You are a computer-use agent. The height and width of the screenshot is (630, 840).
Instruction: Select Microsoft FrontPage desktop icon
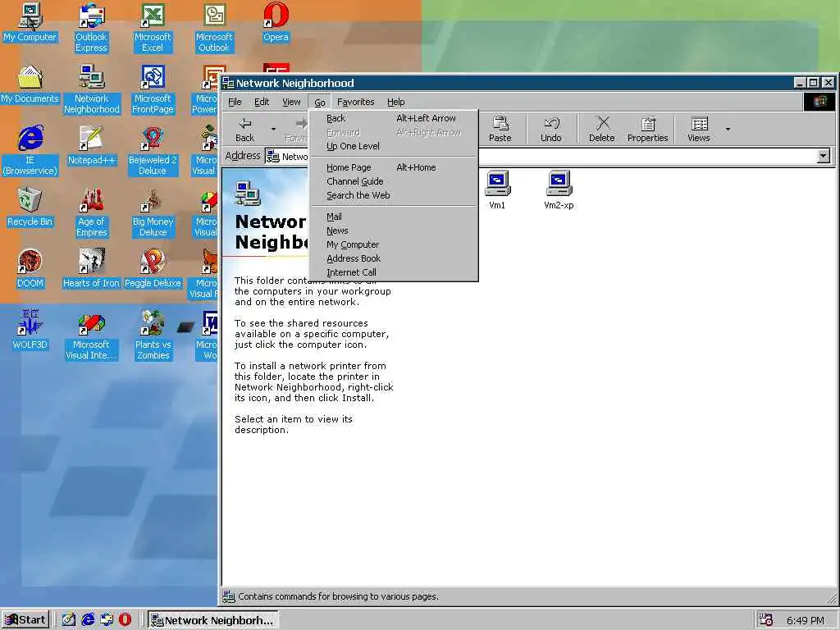pyautogui.click(x=153, y=89)
